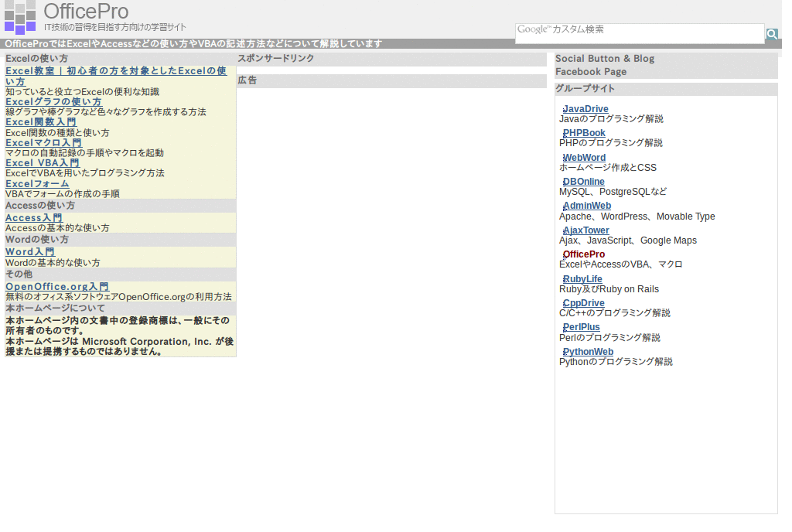Click the Wordの使い方 section heading

click(x=37, y=239)
